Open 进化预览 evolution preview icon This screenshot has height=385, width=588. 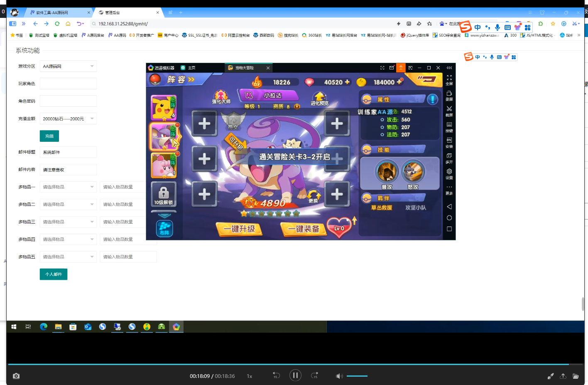pos(319,99)
